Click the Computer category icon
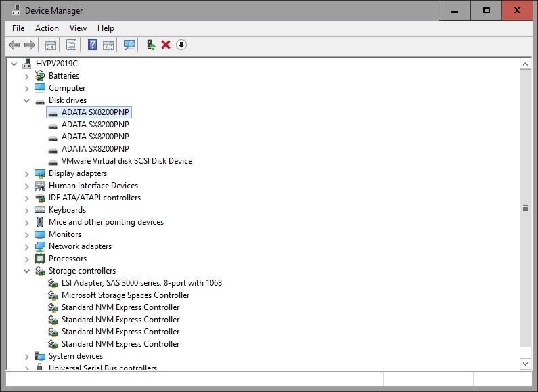This screenshot has height=392, width=538. point(40,88)
